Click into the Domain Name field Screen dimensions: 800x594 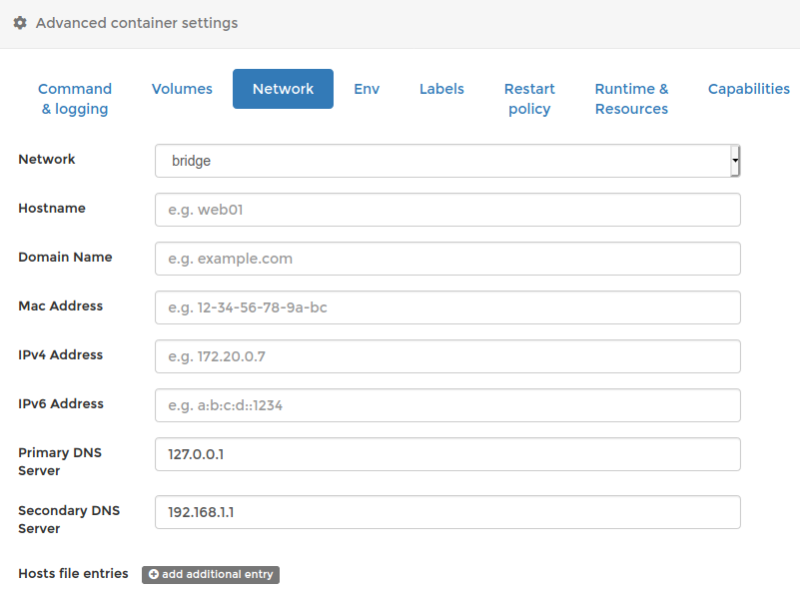pyautogui.click(x=447, y=259)
